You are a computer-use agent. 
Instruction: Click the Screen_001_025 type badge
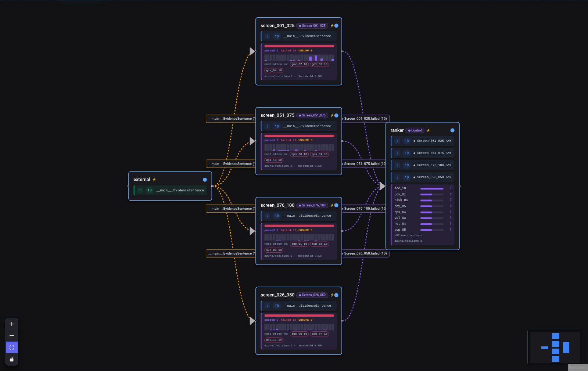(312, 26)
